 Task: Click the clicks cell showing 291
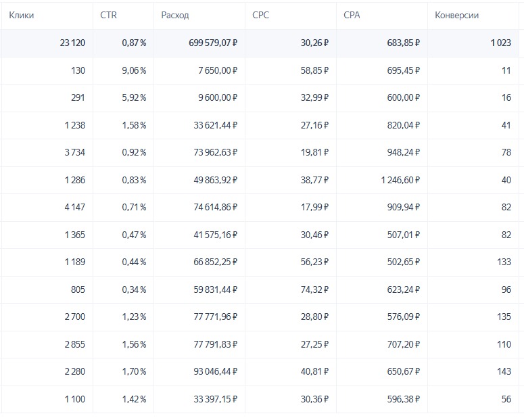78,98
